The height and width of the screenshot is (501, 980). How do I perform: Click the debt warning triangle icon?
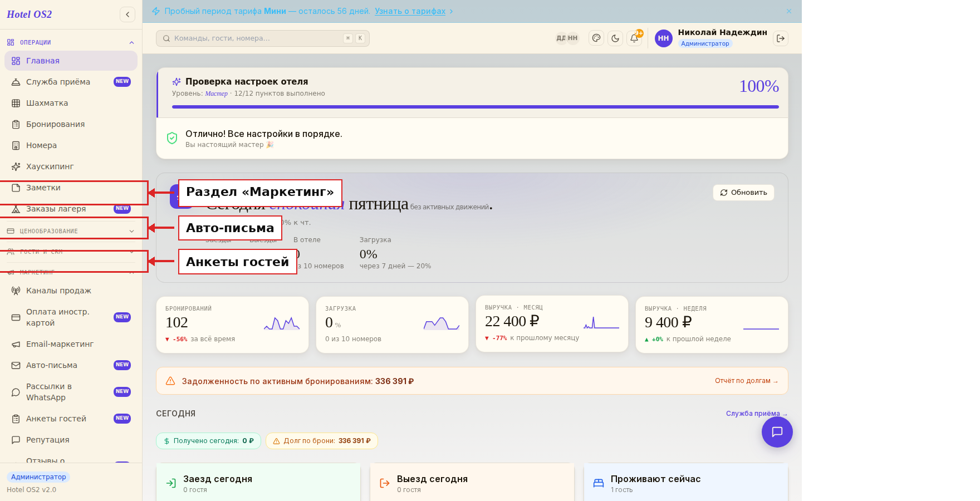click(171, 381)
